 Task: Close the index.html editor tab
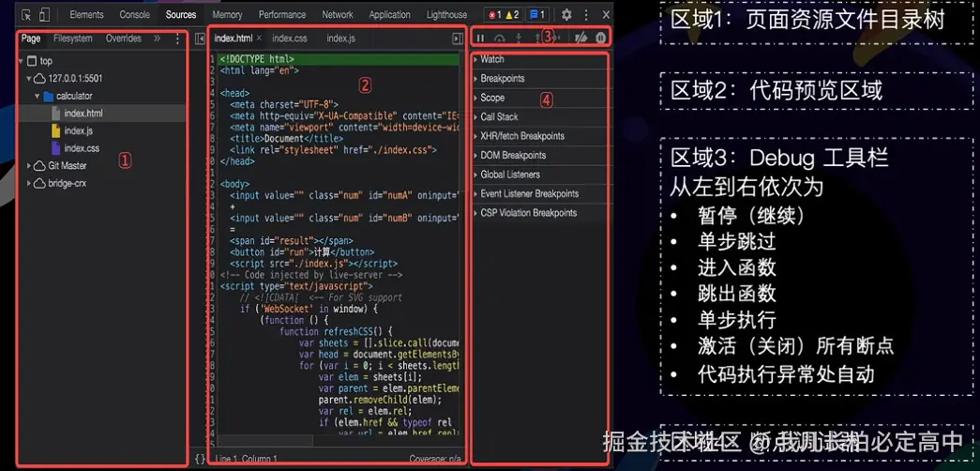[x=260, y=38]
